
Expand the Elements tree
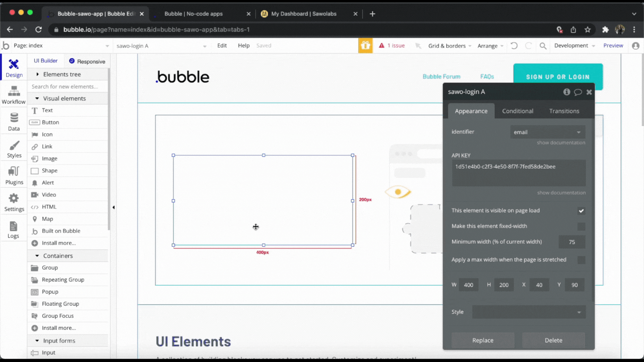pos(68,74)
